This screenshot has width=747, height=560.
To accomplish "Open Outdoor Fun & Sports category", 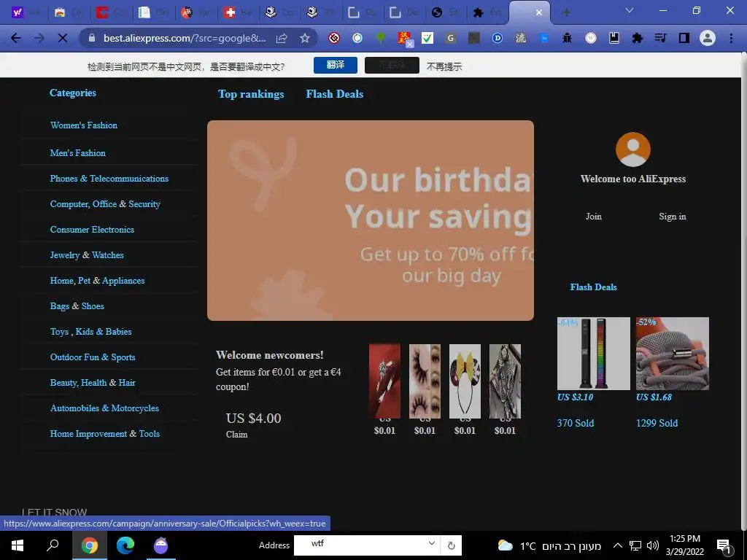I will click(93, 357).
